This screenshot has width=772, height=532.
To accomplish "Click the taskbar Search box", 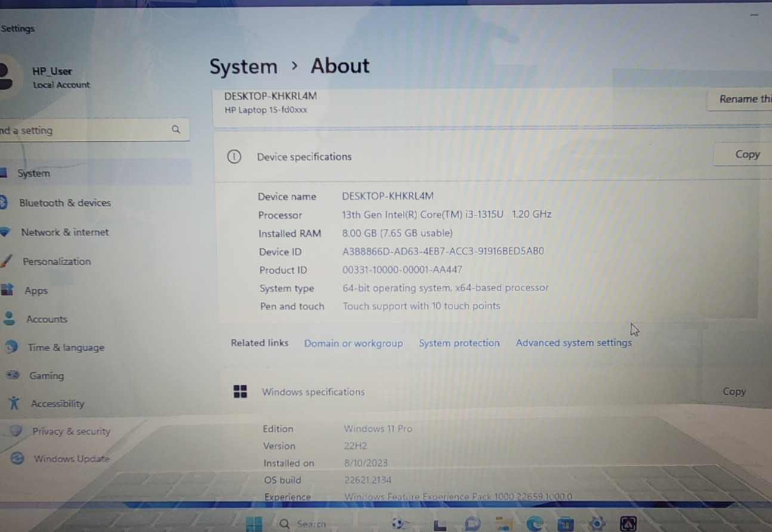I will point(303,524).
